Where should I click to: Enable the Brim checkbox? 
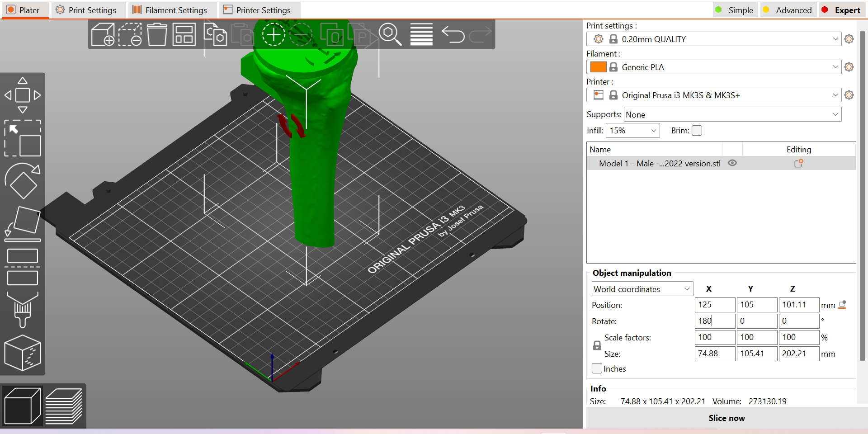coord(697,131)
